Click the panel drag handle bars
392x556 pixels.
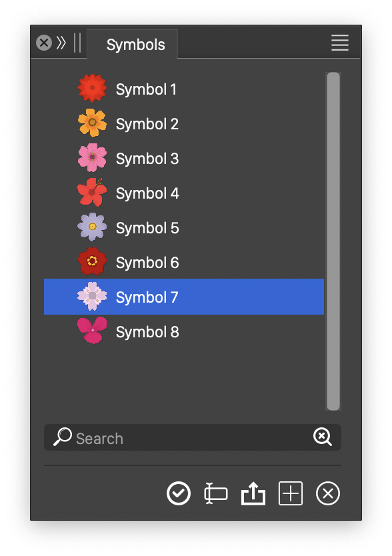77,43
